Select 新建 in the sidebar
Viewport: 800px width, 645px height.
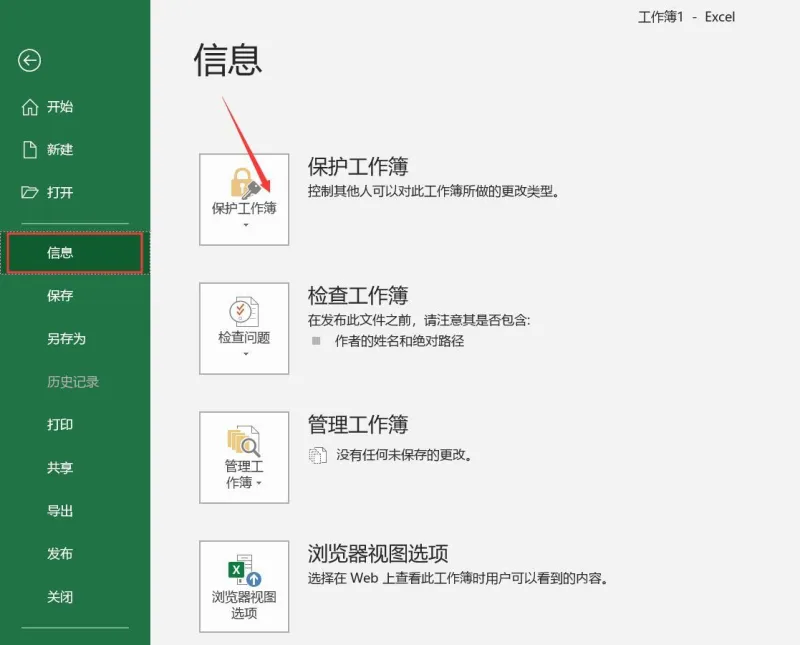[x=60, y=150]
